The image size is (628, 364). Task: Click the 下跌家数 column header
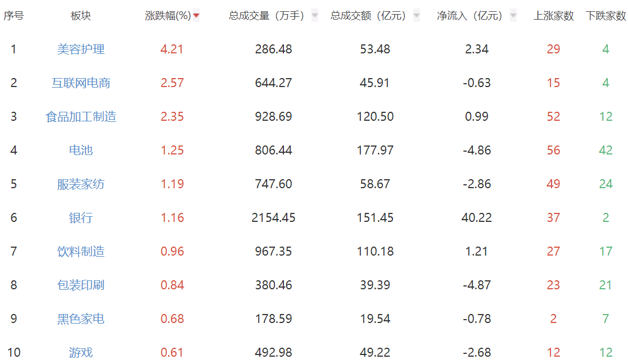click(606, 16)
